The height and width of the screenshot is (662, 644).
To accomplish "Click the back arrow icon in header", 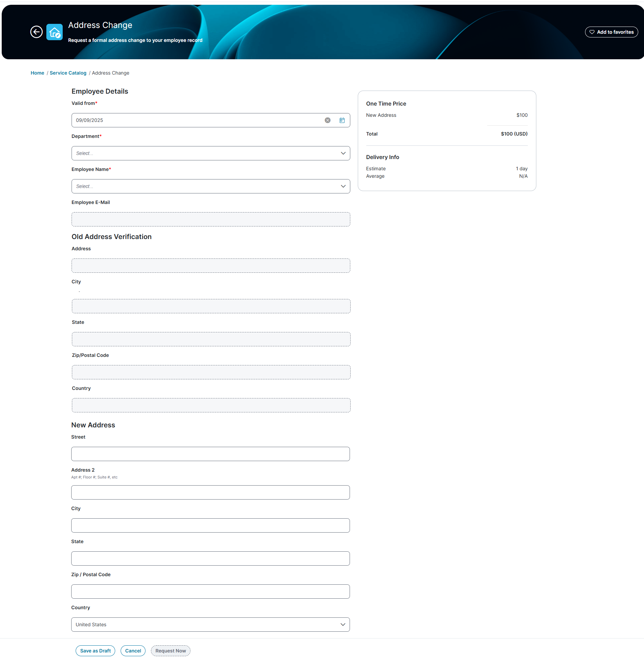I will 36,32.
